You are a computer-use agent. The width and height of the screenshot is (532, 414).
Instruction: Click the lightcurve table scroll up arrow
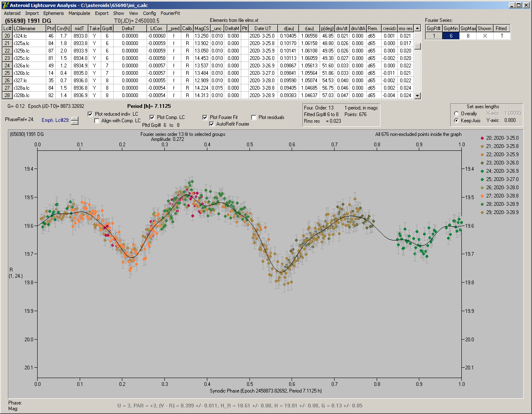[418, 29]
